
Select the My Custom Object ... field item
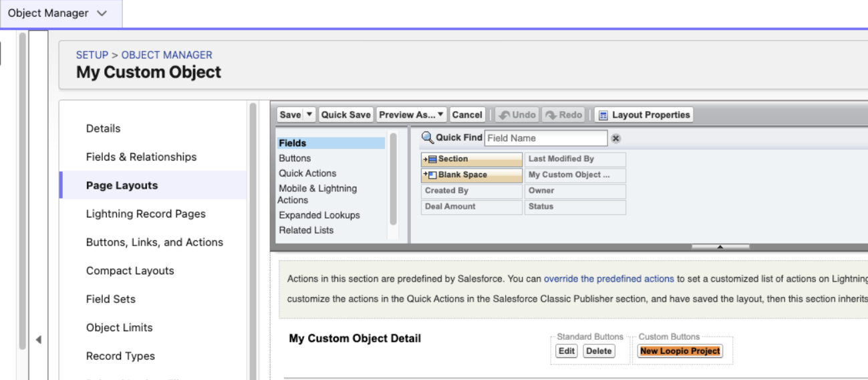(575, 175)
